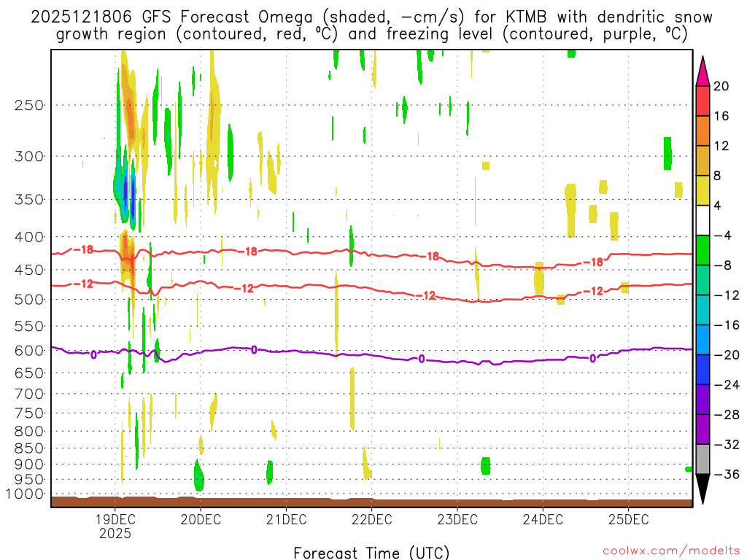Click the magenta top arrow of colorbar
This screenshot has height=560, width=747.
(x=703, y=71)
